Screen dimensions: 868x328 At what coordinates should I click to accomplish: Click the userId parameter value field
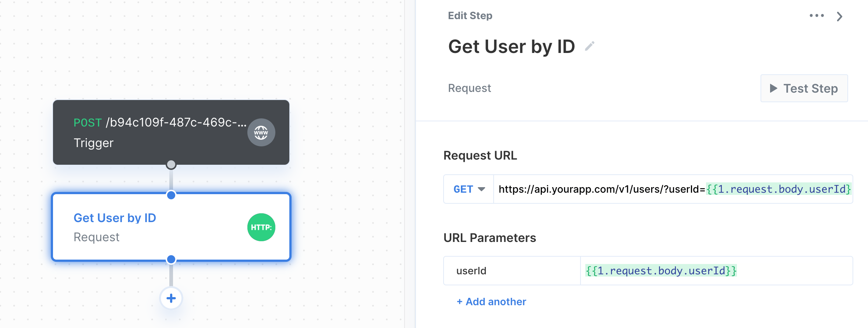coord(716,271)
